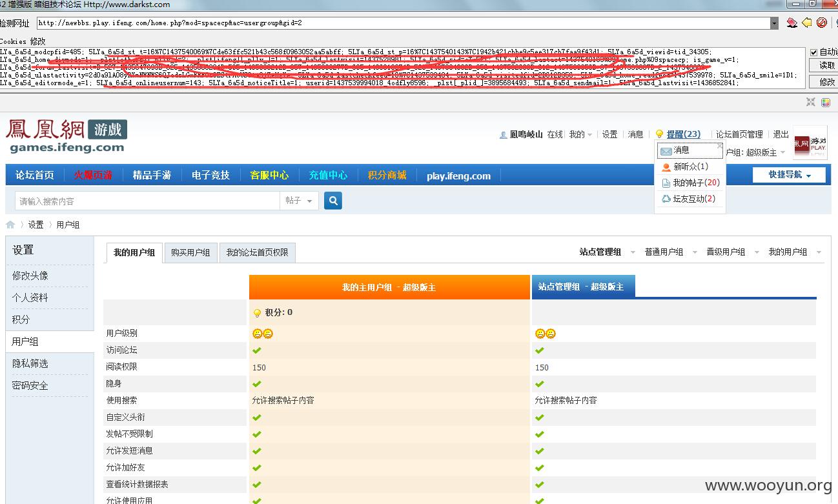This screenshot has height=504, width=838.
Task: Open 客服中心 in the navigation bar
Action: [x=269, y=175]
